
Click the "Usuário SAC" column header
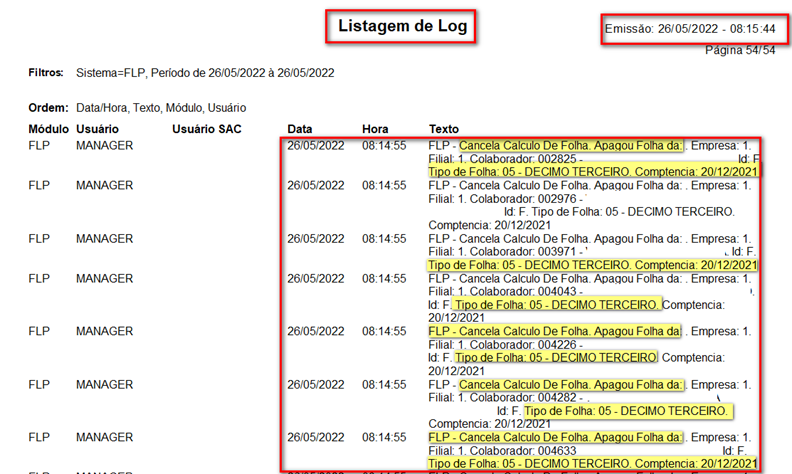(x=207, y=129)
